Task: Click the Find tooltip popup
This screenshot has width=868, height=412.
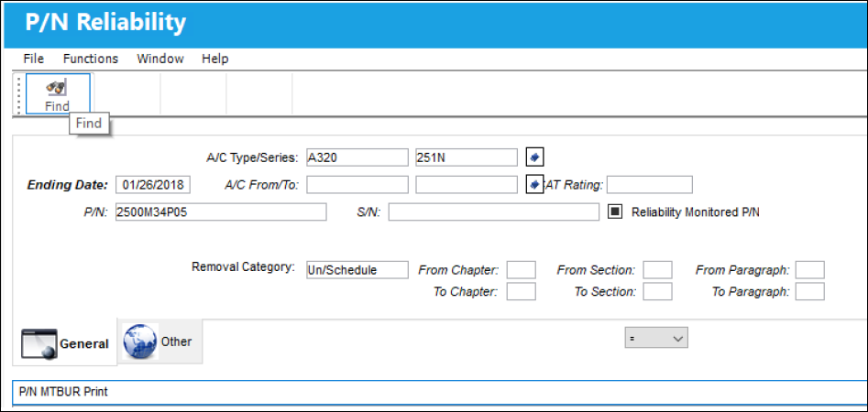Action: (x=89, y=124)
